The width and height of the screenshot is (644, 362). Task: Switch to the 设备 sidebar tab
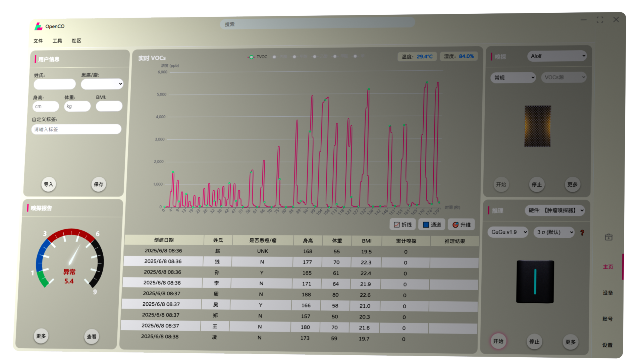[x=608, y=293]
